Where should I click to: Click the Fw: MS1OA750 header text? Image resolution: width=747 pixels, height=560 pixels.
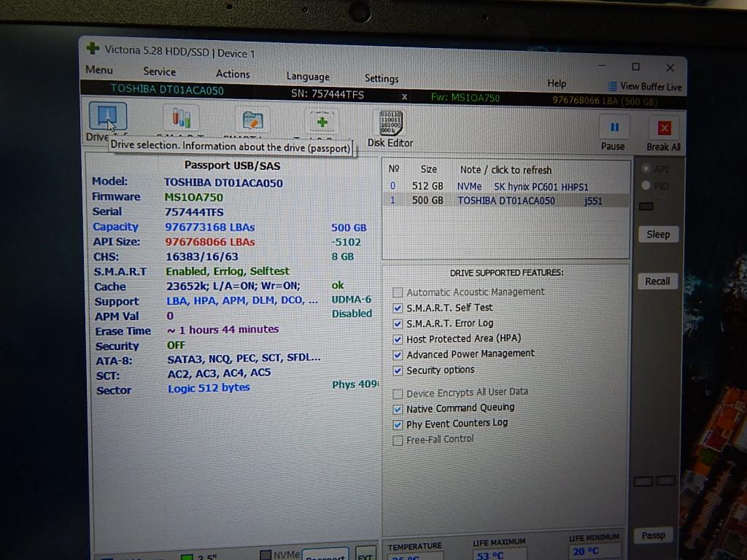pyautogui.click(x=465, y=98)
